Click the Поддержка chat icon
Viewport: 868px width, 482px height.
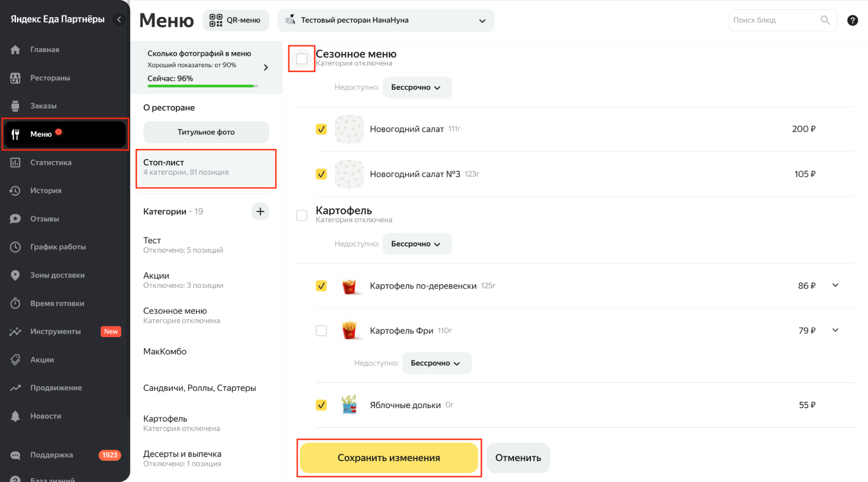point(15,455)
